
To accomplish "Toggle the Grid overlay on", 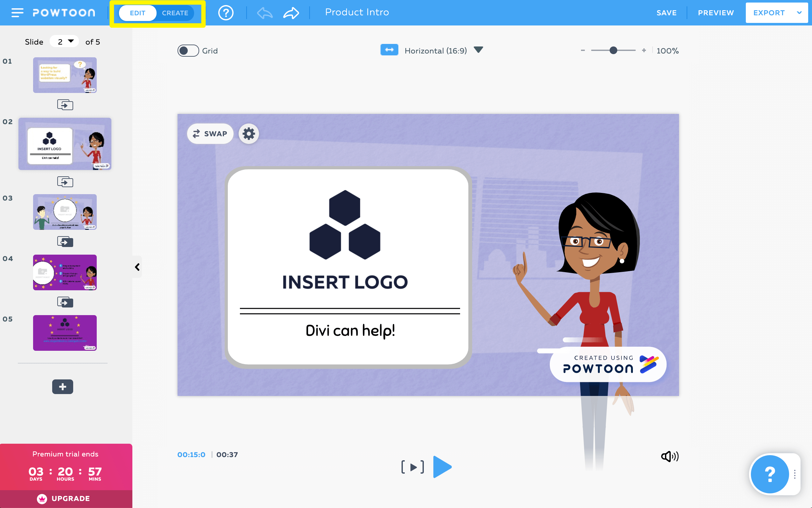I will click(188, 50).
